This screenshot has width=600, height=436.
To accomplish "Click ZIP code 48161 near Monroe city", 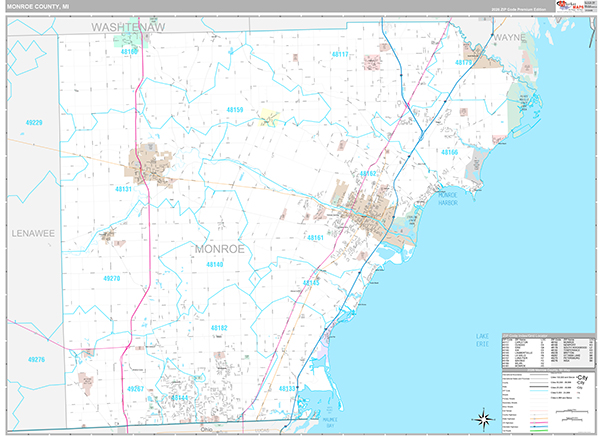I will (x=316, y=237).
